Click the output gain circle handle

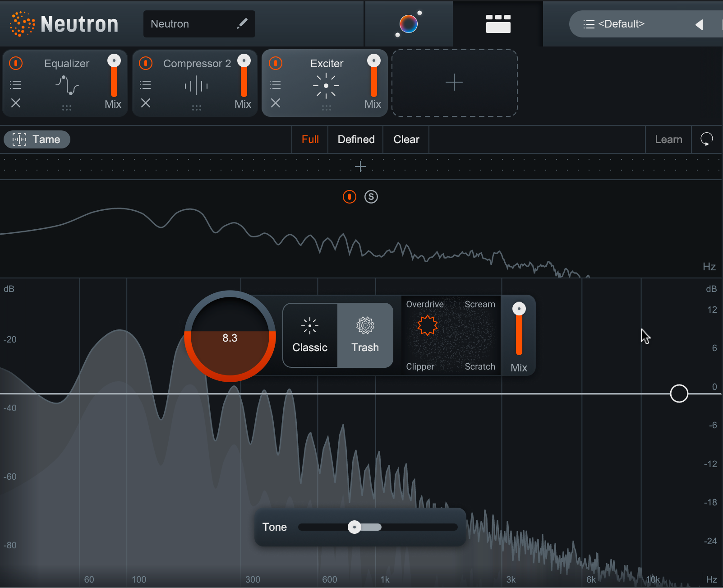tap(679, 394)
